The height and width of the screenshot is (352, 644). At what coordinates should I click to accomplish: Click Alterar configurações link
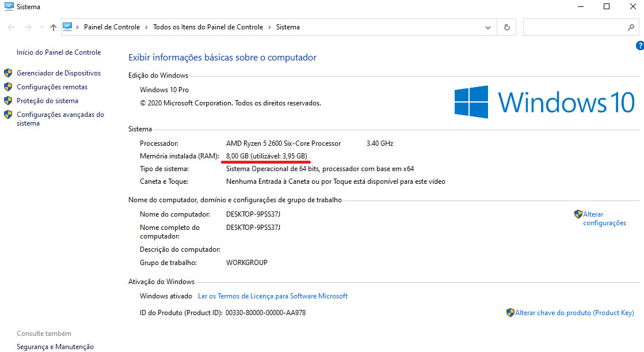click(604, 218)
